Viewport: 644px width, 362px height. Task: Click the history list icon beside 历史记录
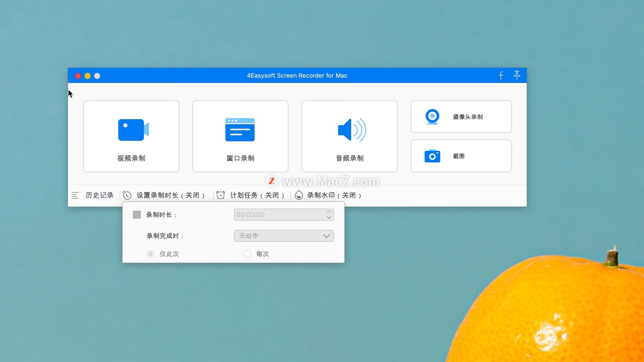point(75,195)
